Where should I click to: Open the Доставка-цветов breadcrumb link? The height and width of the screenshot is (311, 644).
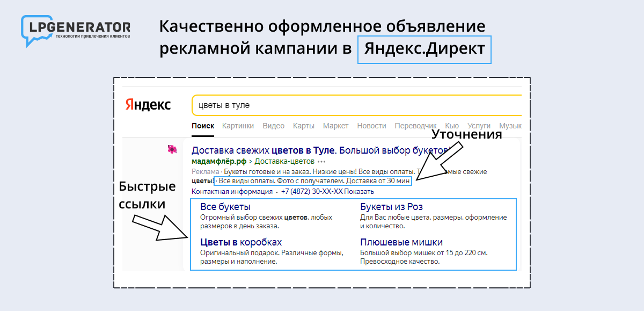tap(284, 161)
